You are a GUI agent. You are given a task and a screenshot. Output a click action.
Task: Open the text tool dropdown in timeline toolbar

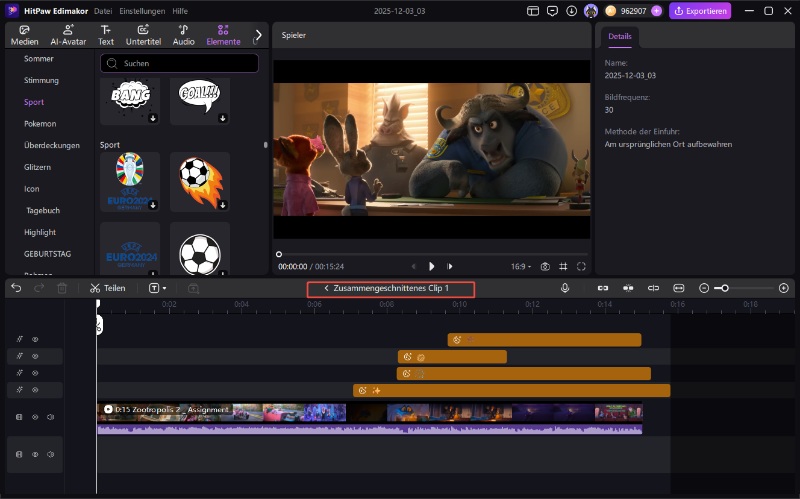point(158,288)
